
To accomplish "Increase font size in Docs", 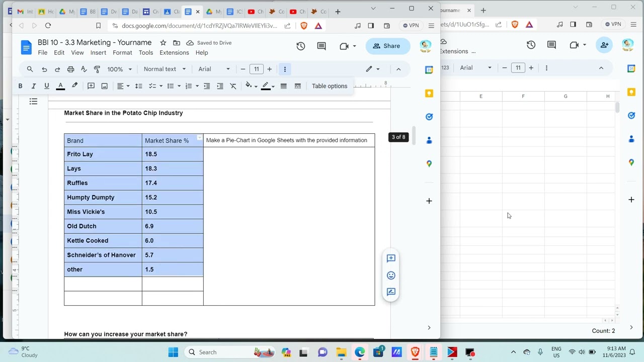I will 270,69.
